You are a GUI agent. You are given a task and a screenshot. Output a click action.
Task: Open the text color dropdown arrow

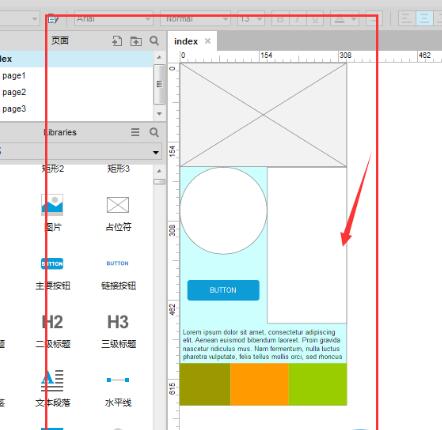tap(354, 19)
